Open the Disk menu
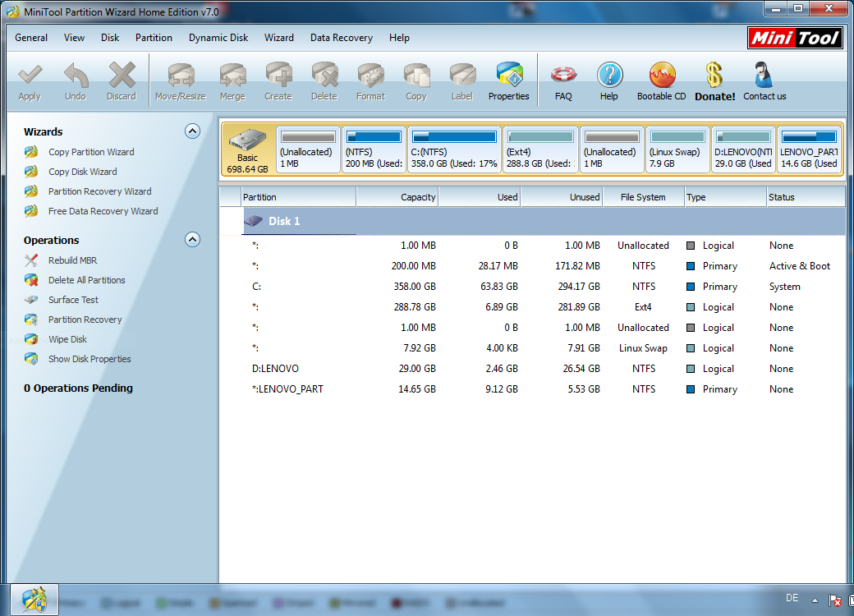 coord(110,38)
